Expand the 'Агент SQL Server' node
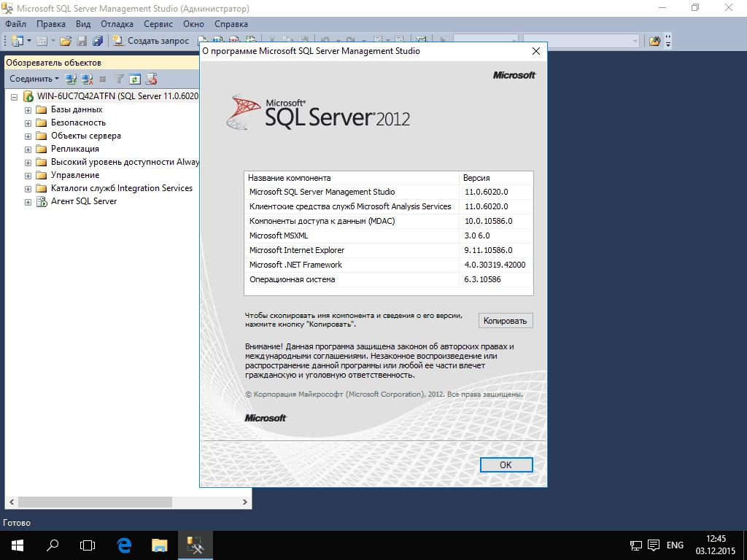 pos(28,202)
